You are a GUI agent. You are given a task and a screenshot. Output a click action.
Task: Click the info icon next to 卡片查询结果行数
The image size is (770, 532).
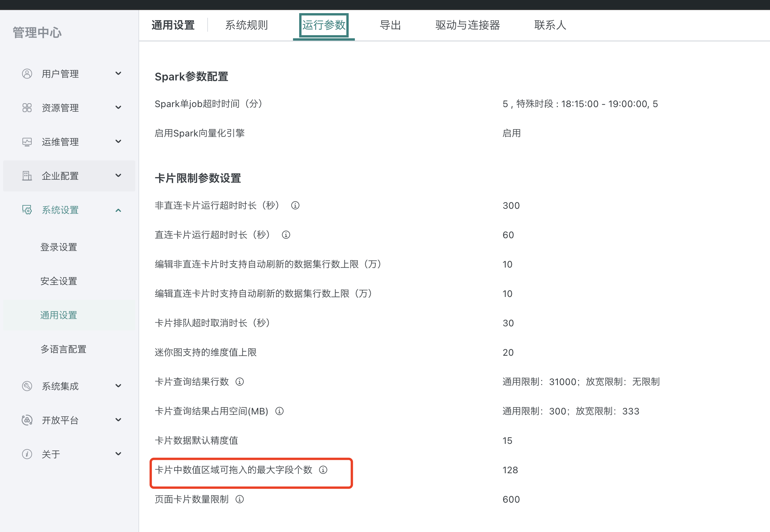click(240, 382)
